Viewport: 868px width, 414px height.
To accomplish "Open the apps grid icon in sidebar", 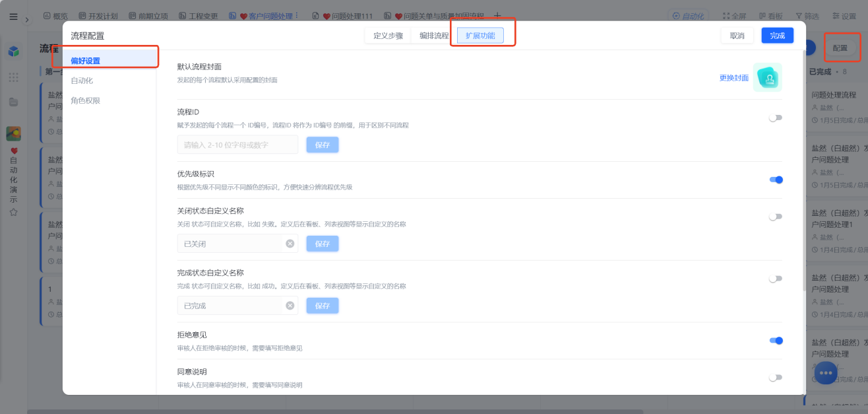I will 13,77.
